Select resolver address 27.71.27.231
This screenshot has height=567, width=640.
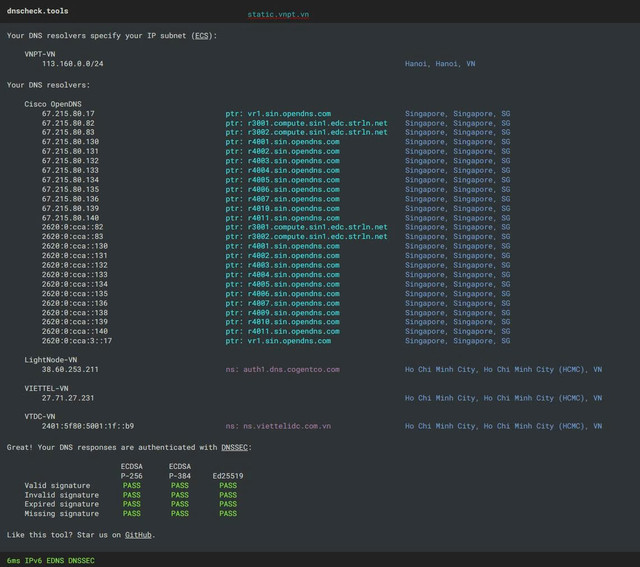click(68, 398)
